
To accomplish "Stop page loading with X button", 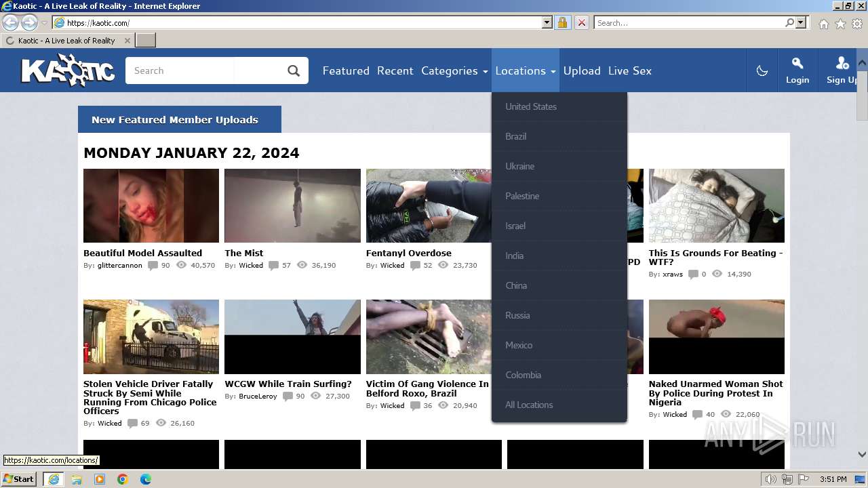I will coord(581,22).
